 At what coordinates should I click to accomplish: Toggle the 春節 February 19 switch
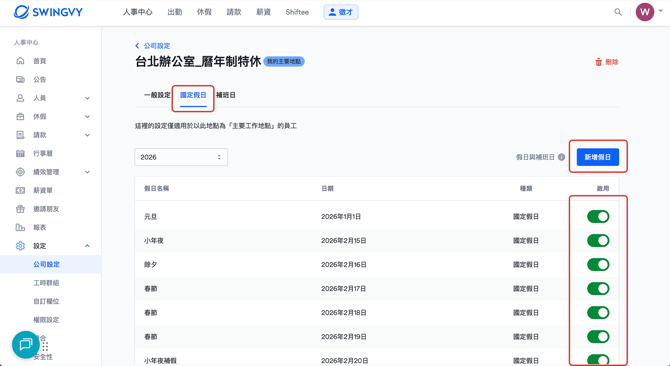coord(598,337)
